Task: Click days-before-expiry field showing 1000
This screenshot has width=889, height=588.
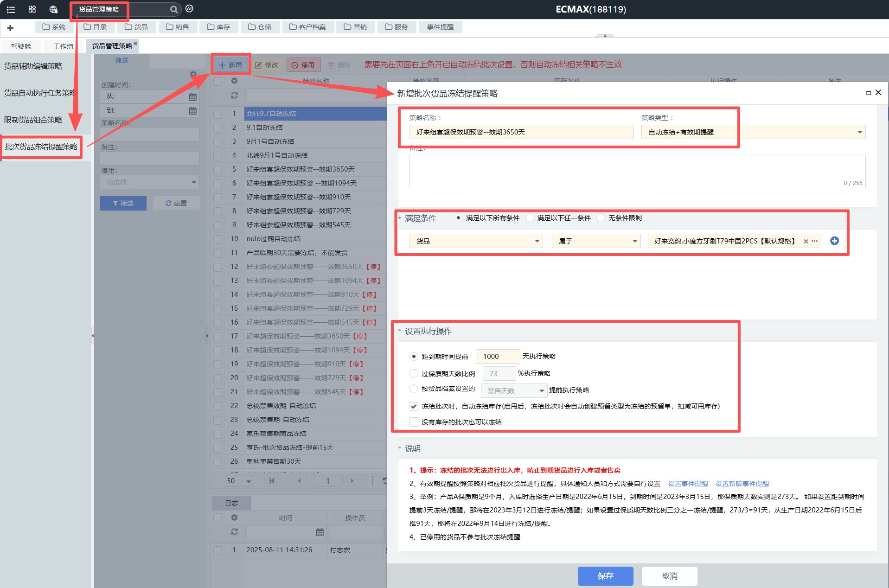Action: [x=498, y=356]
